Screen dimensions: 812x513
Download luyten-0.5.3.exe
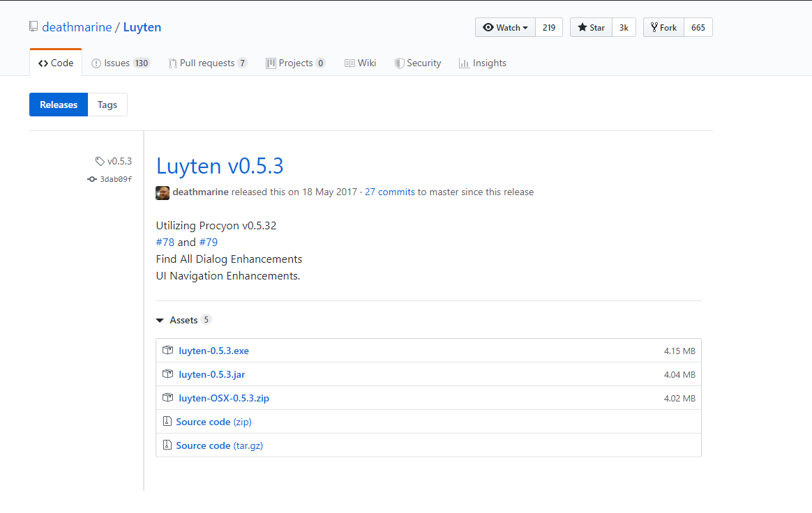(x=213, y=351)
